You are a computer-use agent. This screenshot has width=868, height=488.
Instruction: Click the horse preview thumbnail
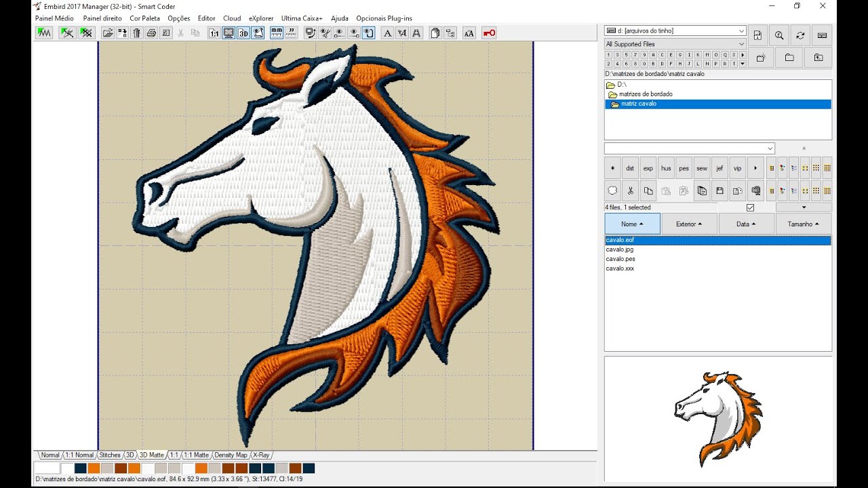[717, 418]
